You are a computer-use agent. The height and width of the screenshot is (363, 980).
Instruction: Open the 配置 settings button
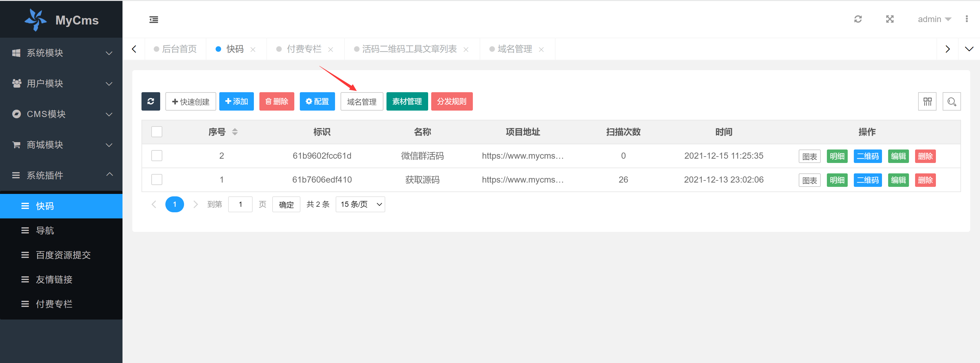[317, 101]
